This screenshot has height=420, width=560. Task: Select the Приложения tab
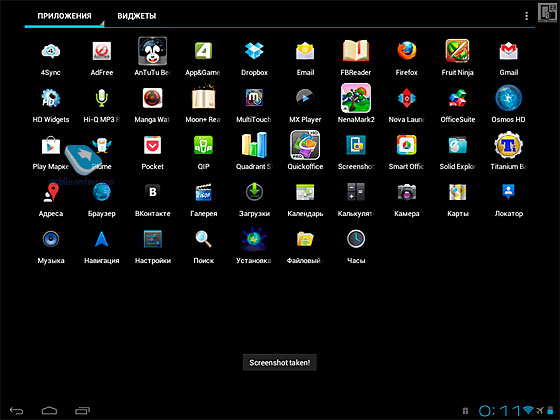click(64, 16)
